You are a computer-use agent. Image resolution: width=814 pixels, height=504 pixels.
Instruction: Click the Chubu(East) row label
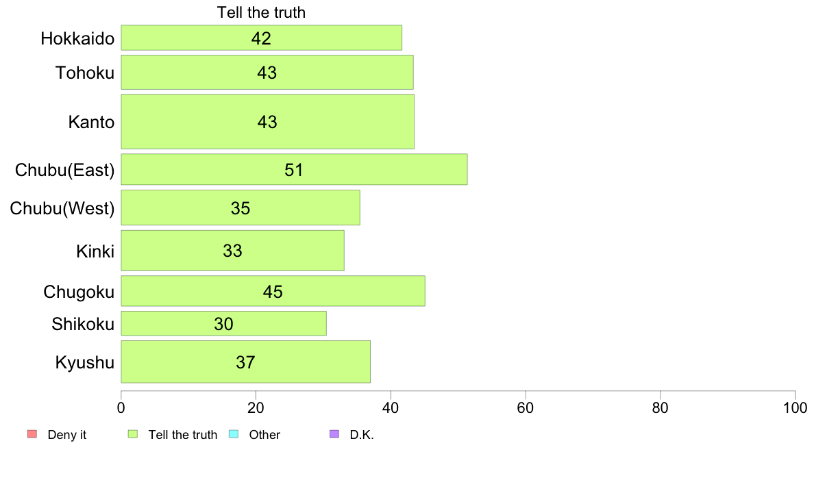(64, 170)
